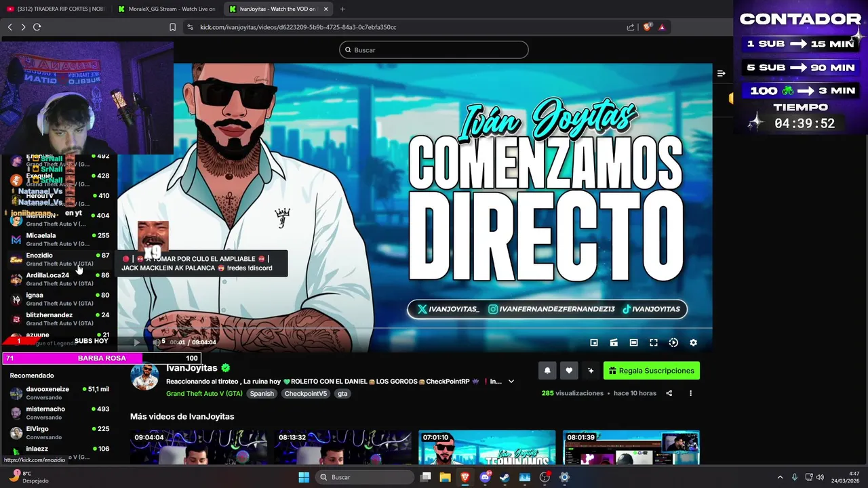Enter fullscreen with the fullscreen icon
This screenshot has height=488, width=868.
pyautogui.click(x=654, y=342)
